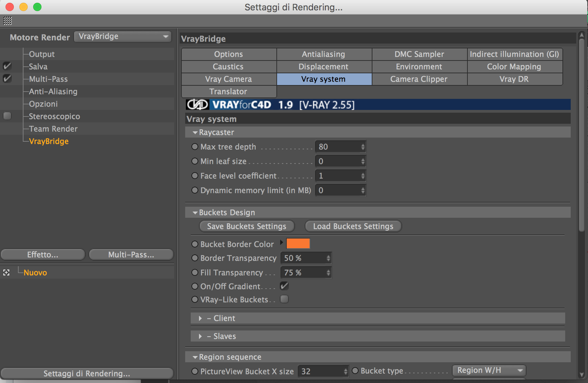Expand the Slaves section
Viewport: 588px width, 383px height.
[200, 336]
